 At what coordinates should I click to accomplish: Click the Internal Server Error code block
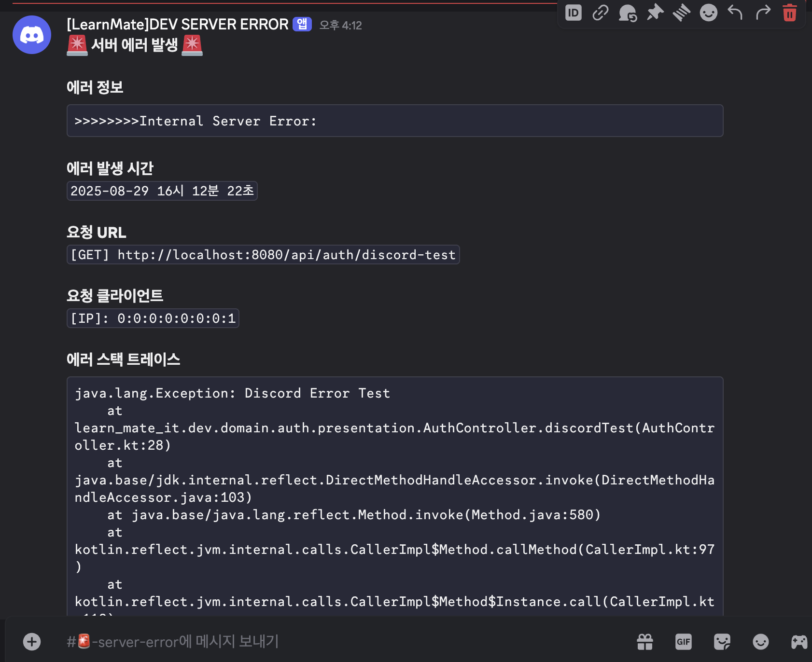pyautogui.click(x=395, y=121)
